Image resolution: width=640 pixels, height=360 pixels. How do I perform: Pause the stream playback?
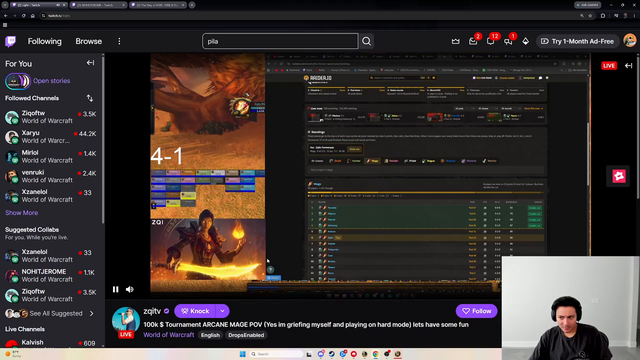click(116, 289)
